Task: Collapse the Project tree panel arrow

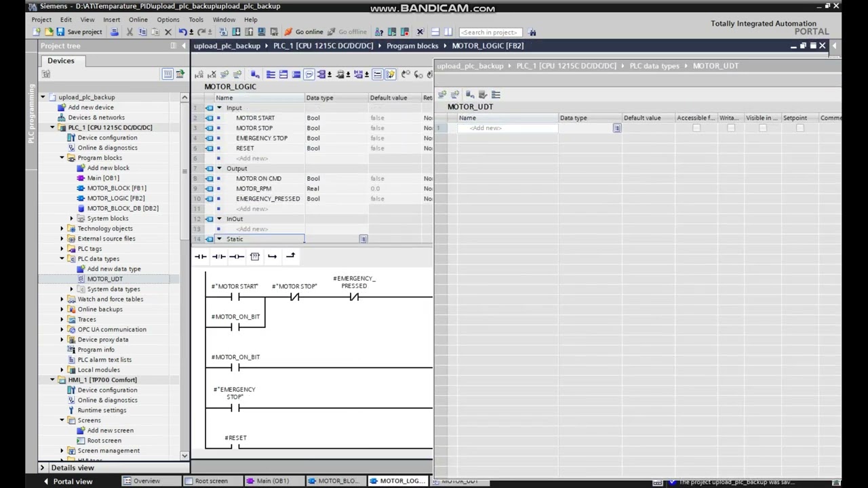Action: [x=183, y=45]
